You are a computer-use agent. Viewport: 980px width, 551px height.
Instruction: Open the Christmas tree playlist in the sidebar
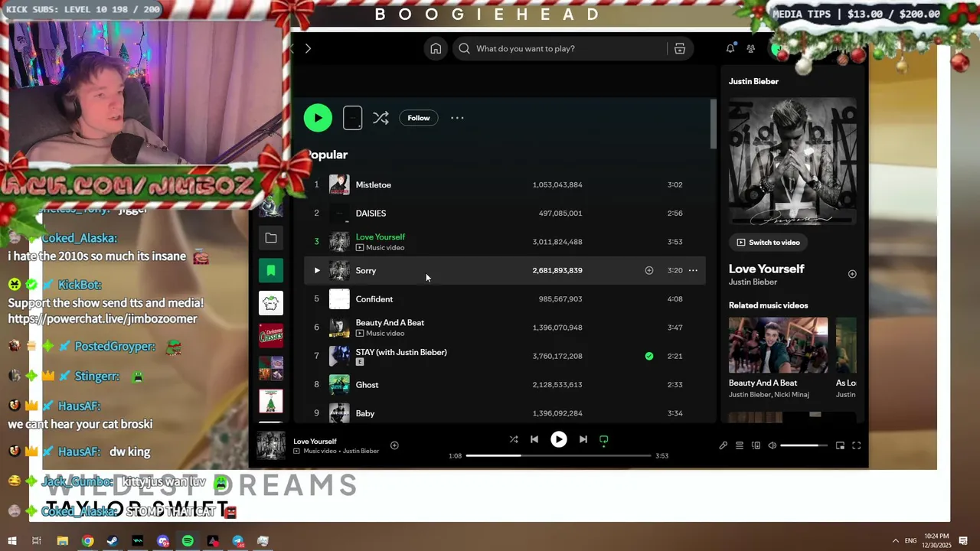pyautogui.click(x=271, y=401)
